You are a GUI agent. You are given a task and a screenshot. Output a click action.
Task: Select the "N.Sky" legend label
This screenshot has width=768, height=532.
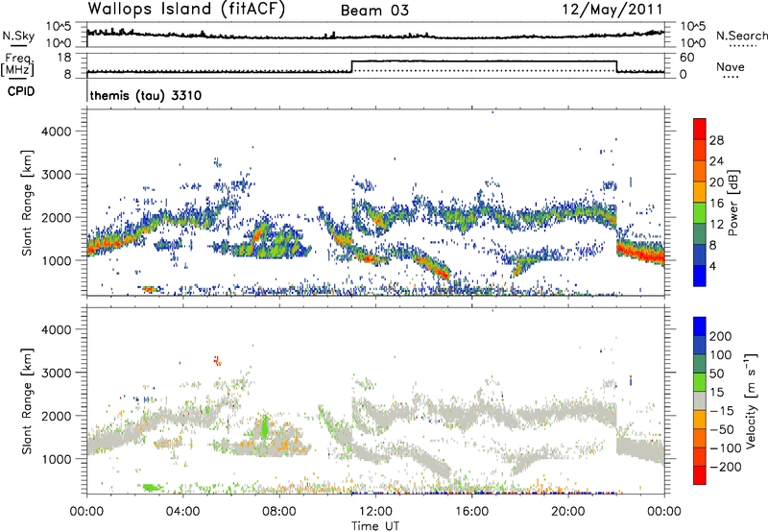[18, 36]
